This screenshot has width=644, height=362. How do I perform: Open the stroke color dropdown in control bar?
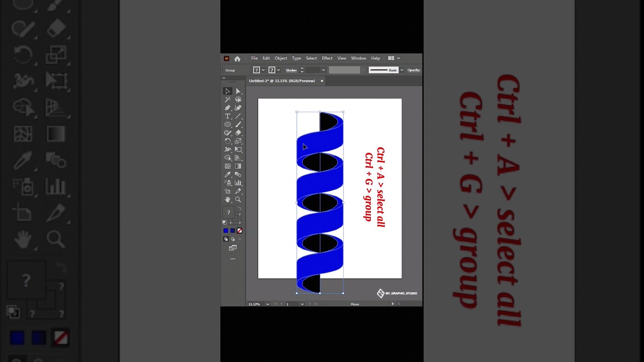[278, 70]
